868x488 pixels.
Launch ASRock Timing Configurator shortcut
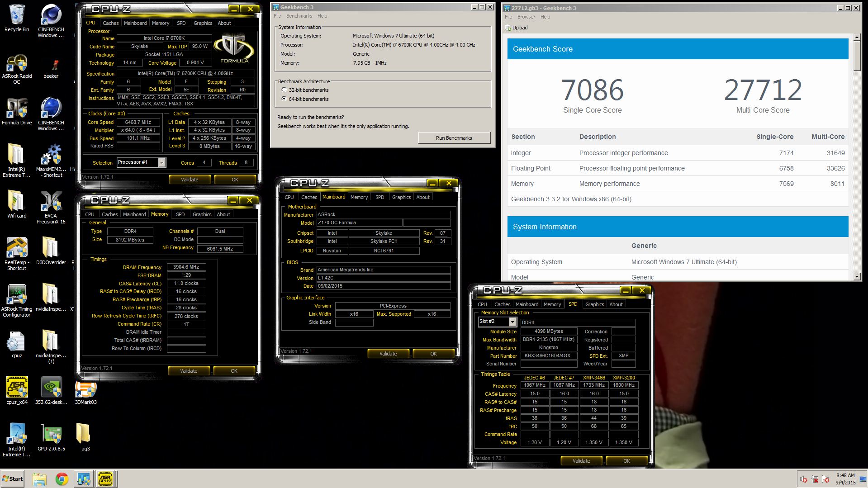(x=17, y=300)
